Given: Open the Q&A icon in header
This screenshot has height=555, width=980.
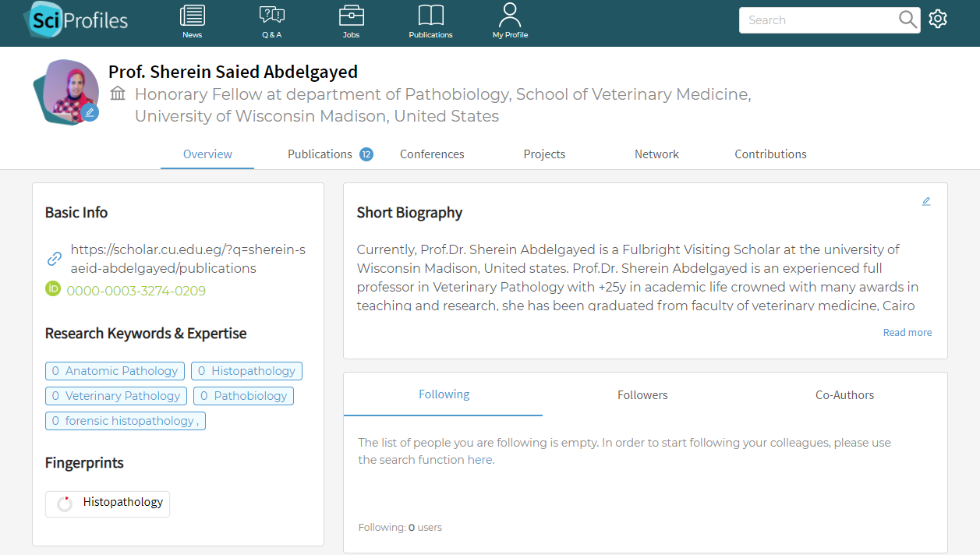Looking at the screenshot, I should coord(271,15).
